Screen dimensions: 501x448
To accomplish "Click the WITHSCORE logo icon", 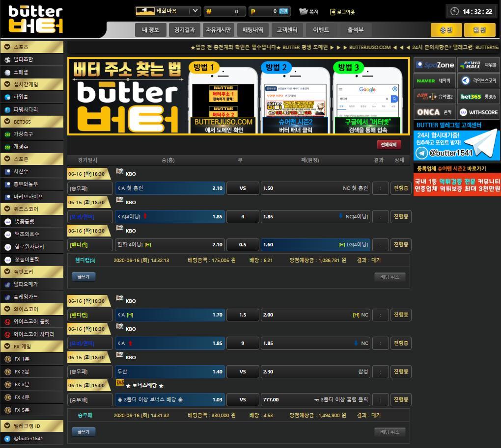I will coord(466,112).
